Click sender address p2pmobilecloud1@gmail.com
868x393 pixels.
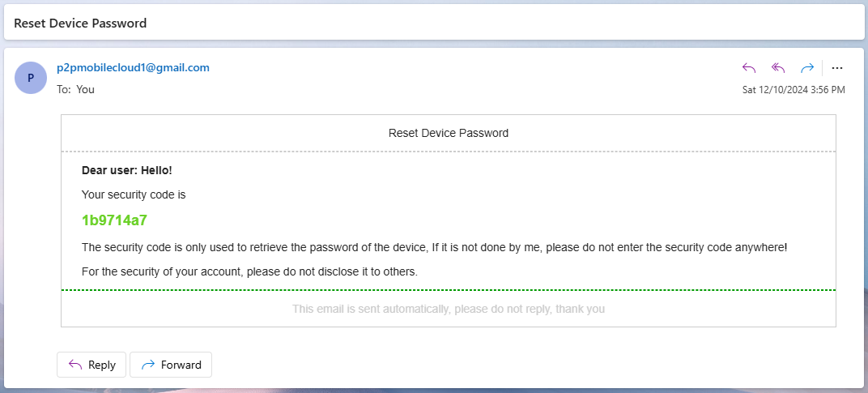coord(133,67)
